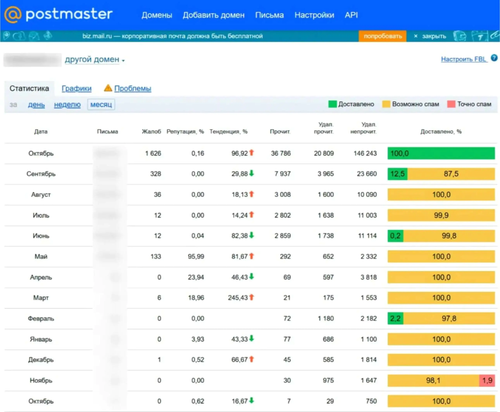Open the Письма menu item
Screen dimensions: 500x412
click(269, 15)
